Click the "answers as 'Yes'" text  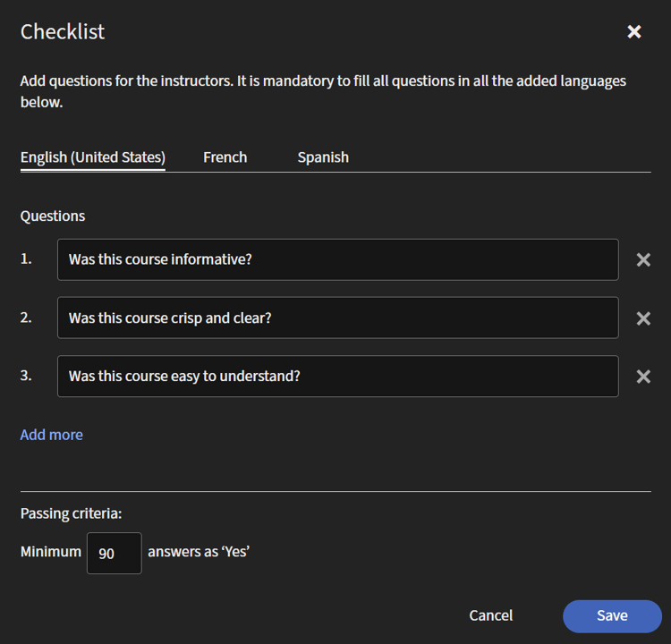[x=198, y=552]
